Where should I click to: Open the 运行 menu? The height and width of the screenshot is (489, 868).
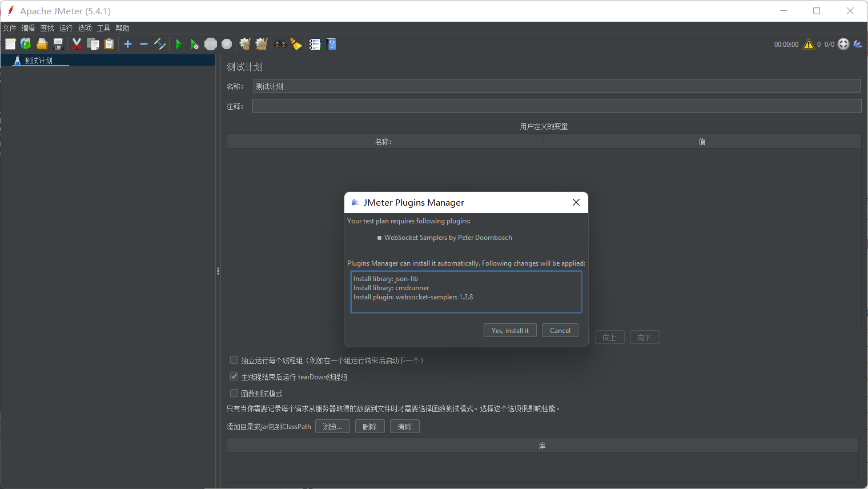point(66,28)
